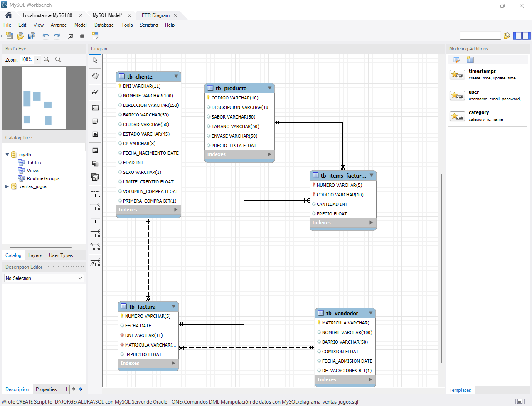Collapse the mydb schema node

[7, 154]
